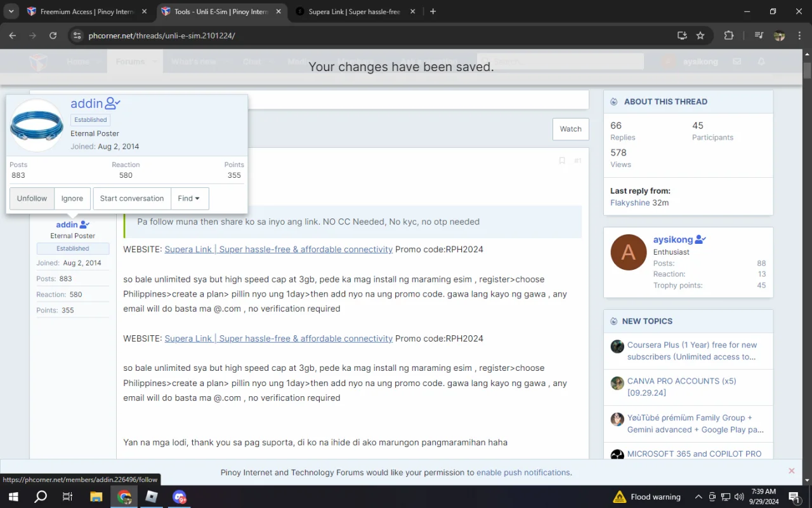Image resolution: width=812 pixels, height=508 pixels.
Task: Open the Coursera Plus (1 Year) topic
Action: coord(692,351)
